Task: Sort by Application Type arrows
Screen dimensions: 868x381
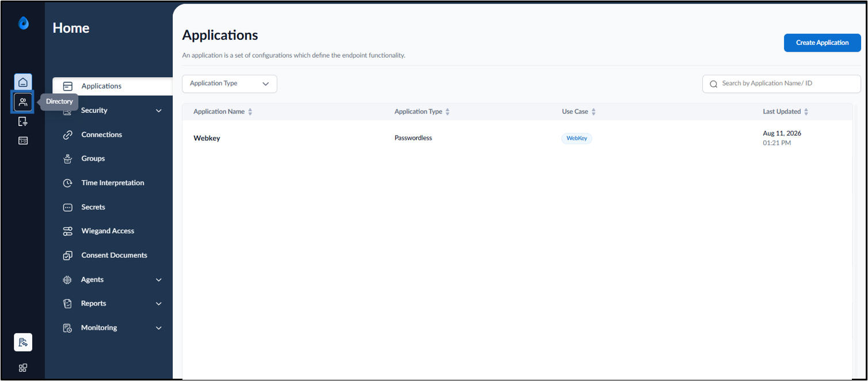Action: pyautogui.click(x=447, y=112)
